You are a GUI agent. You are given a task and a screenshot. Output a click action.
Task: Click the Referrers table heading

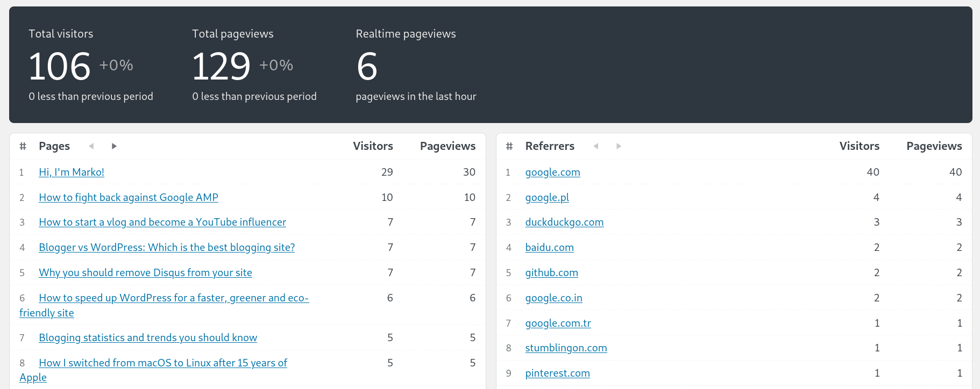pos(550,146)
